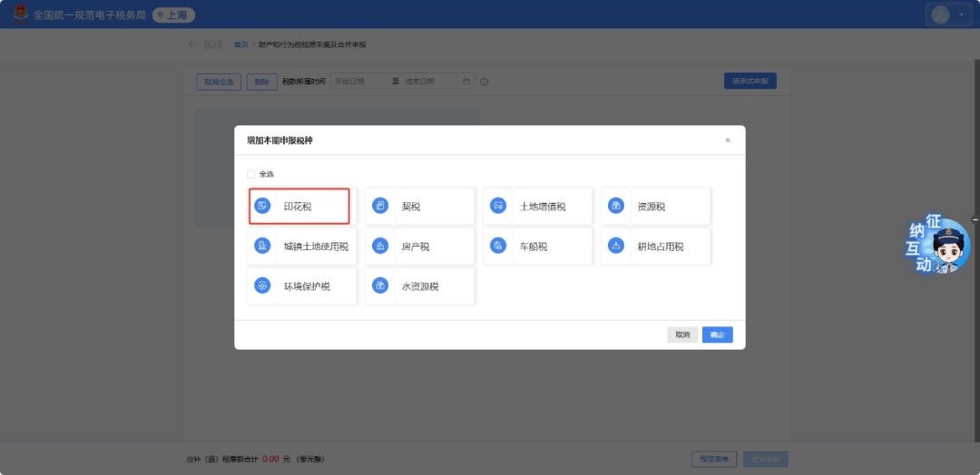This screenshot has height=475, width=980.
Task: Select the 印花税 stamp tax icon
Action: pyautogui.click(x=262, y=207)
